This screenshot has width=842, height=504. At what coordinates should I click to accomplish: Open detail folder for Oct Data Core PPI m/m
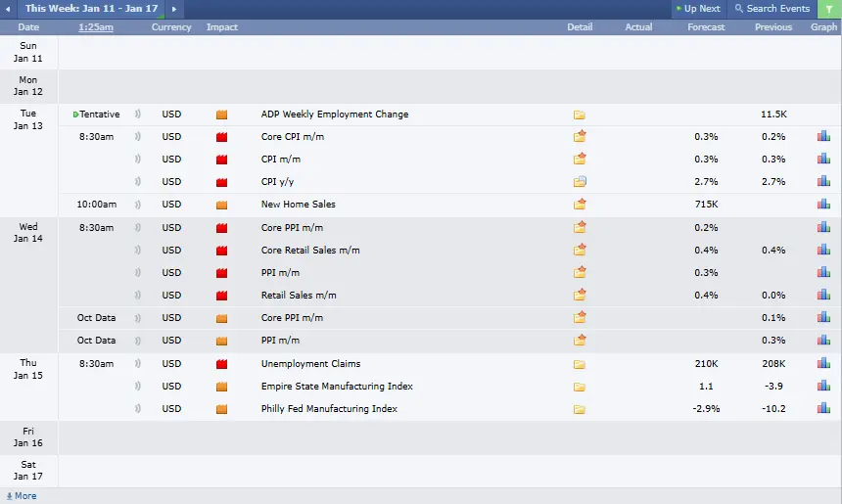[580, 317]
